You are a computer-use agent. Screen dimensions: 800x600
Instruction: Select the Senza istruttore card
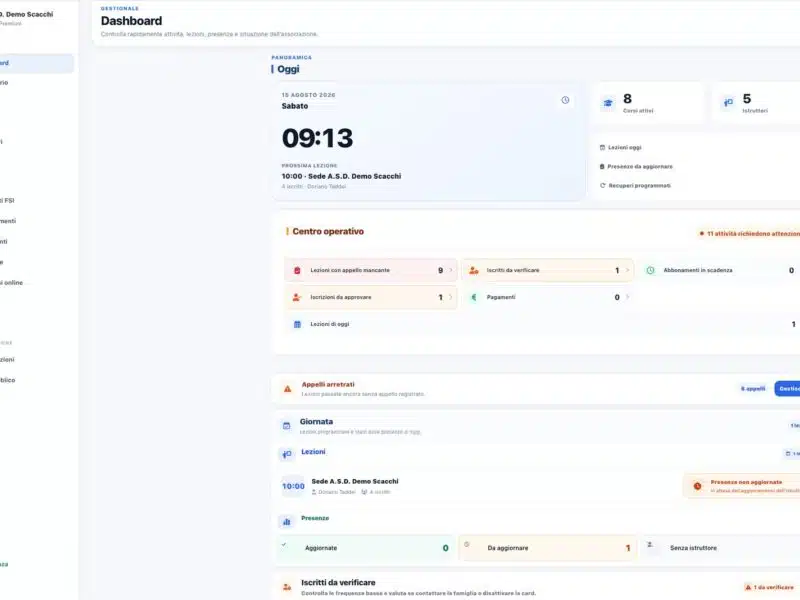(x=721, y=548)
